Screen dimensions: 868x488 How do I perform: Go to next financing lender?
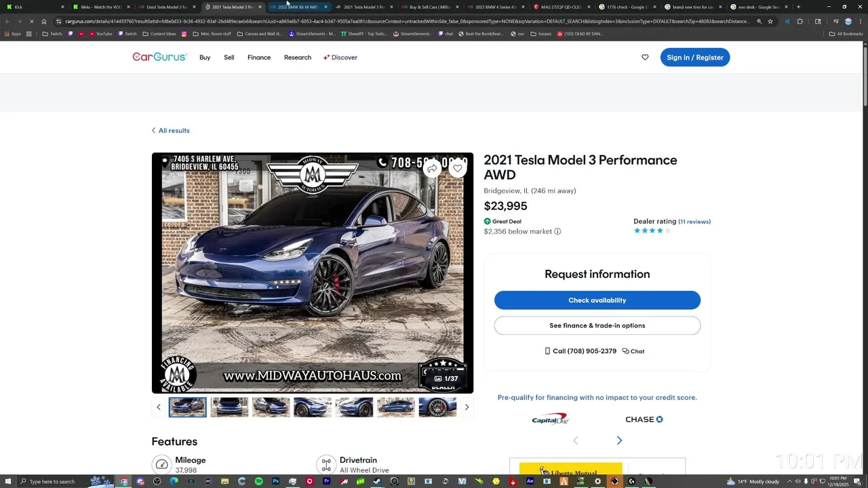619,441
